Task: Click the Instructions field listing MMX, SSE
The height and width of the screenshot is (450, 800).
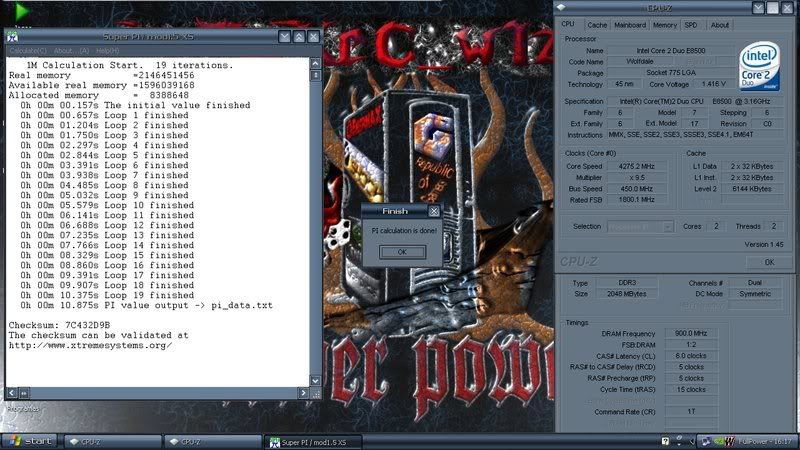Action: click(695, 135)
